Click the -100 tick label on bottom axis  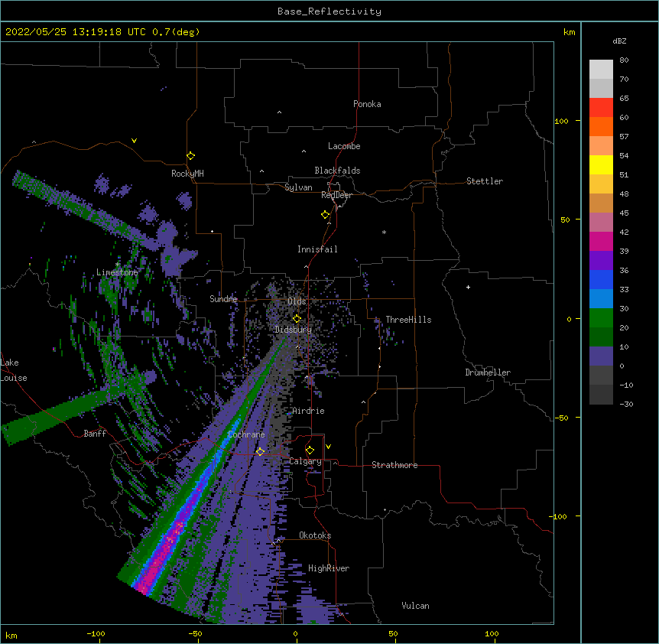pyautogui.click(x=96, y=633)
